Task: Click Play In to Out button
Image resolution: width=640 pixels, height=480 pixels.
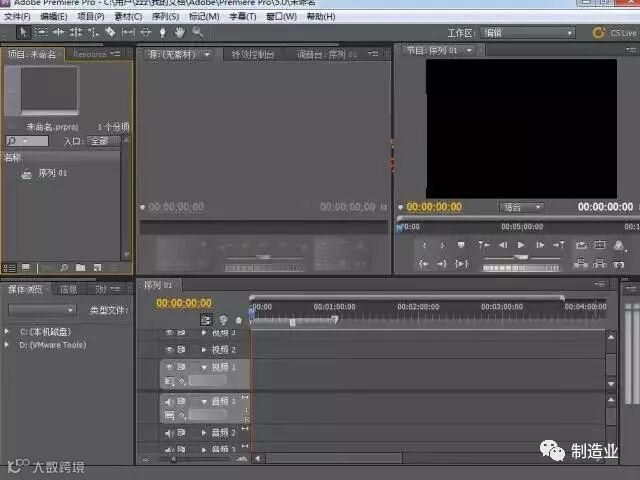Action: [461, 264]
